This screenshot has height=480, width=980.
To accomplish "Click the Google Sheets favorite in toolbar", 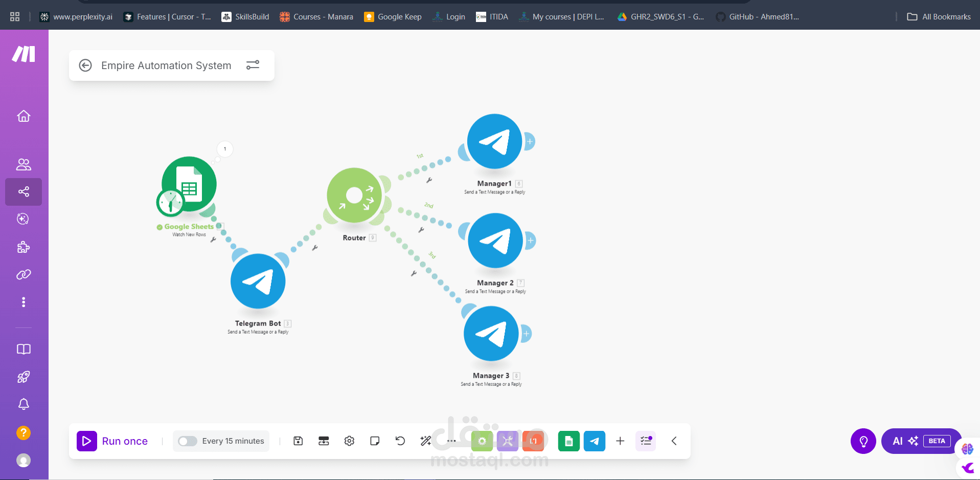I will click(569, 441).
